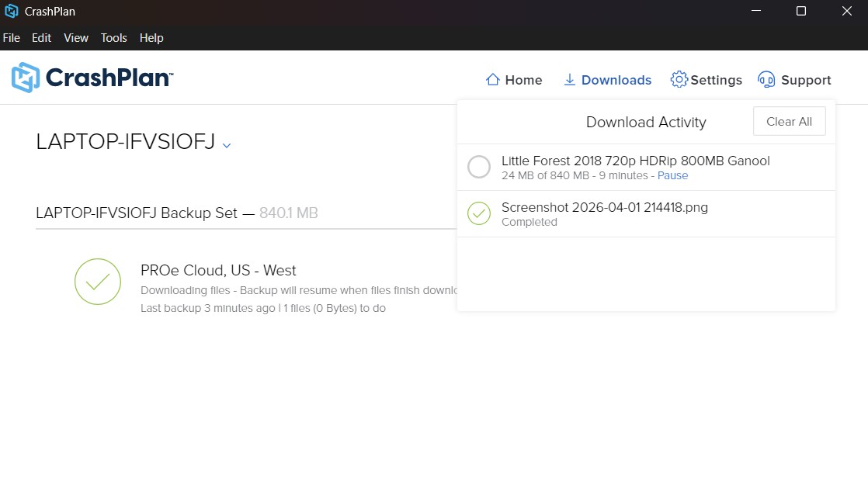
Task: Expand the LAPTOP-IFVSIOFJ device dropdown
Action: tap(226, 145)
